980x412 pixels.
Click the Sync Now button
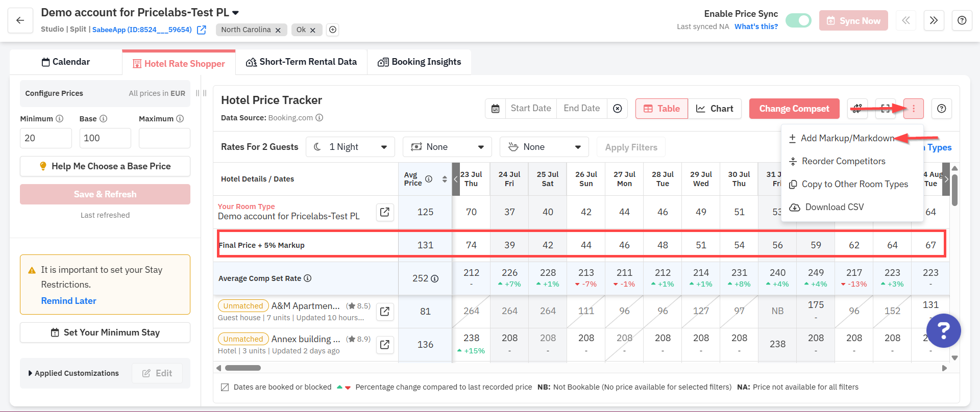coord(853,21)
